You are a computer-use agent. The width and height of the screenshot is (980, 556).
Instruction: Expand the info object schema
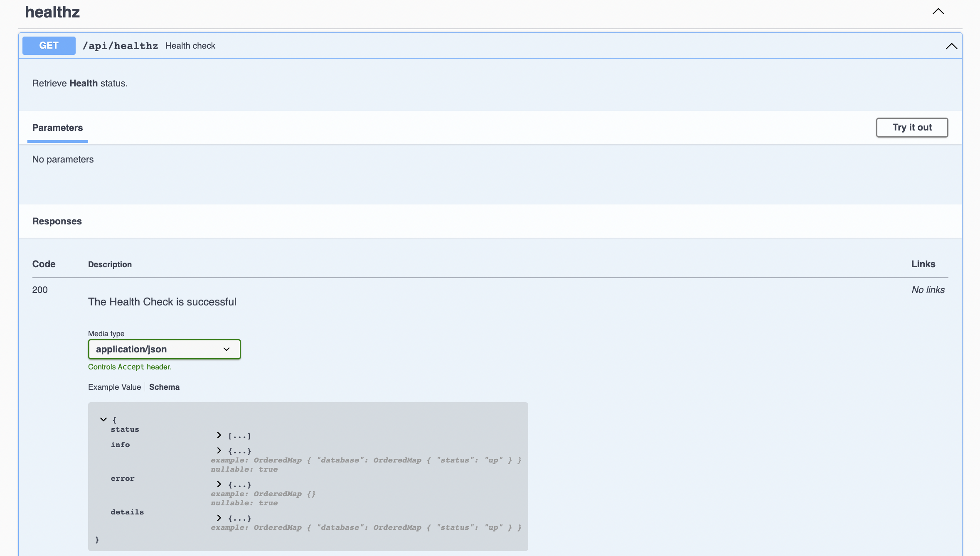coord(219,450)
